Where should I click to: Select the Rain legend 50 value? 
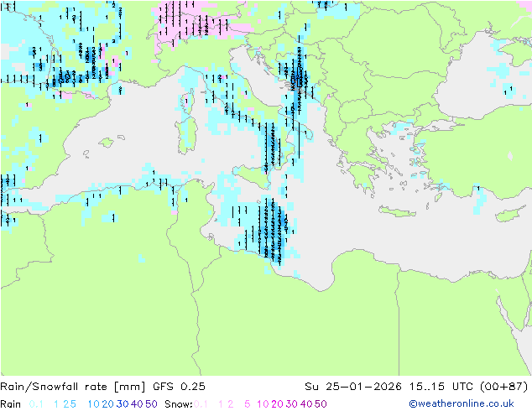point(151,404)
